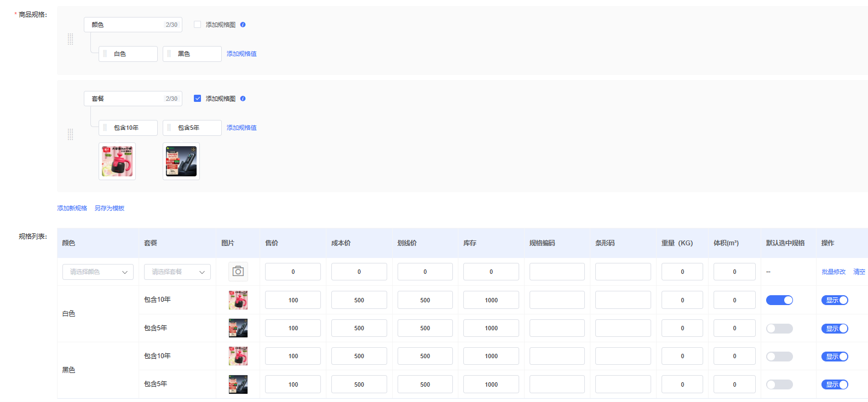Grab the drag handle of 颜色 spec group
This screenshot has width=868, height=402.
[70, 39]
